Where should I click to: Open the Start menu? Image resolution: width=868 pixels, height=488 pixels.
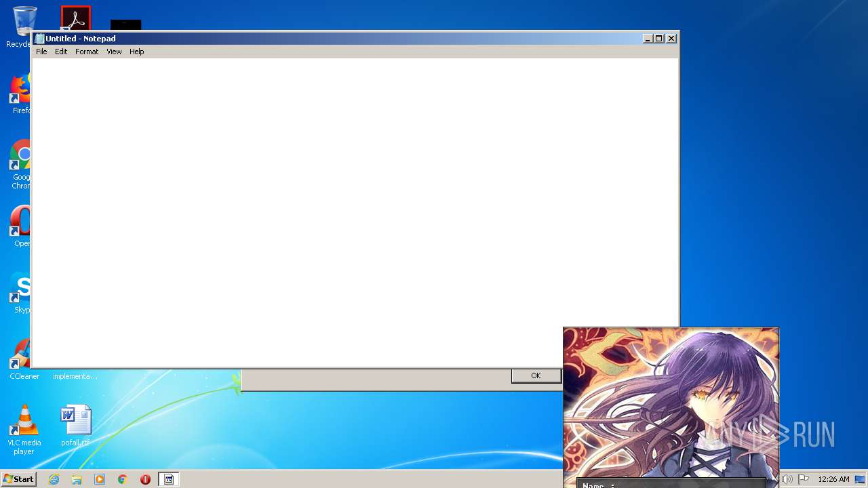18,479
